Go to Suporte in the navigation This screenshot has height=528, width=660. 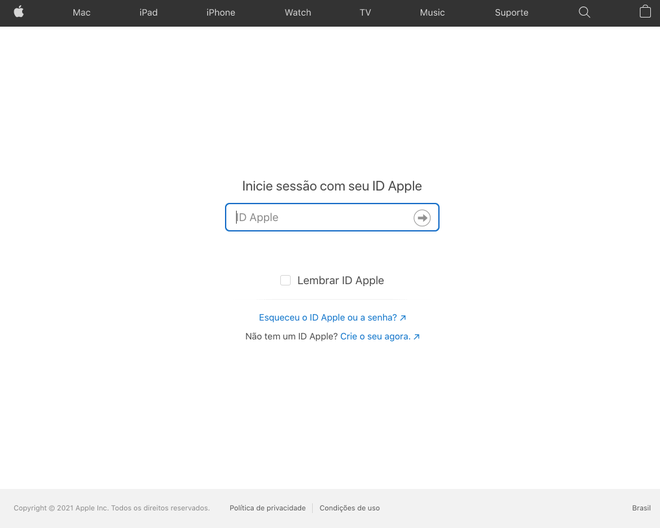(x=511, y=13)
